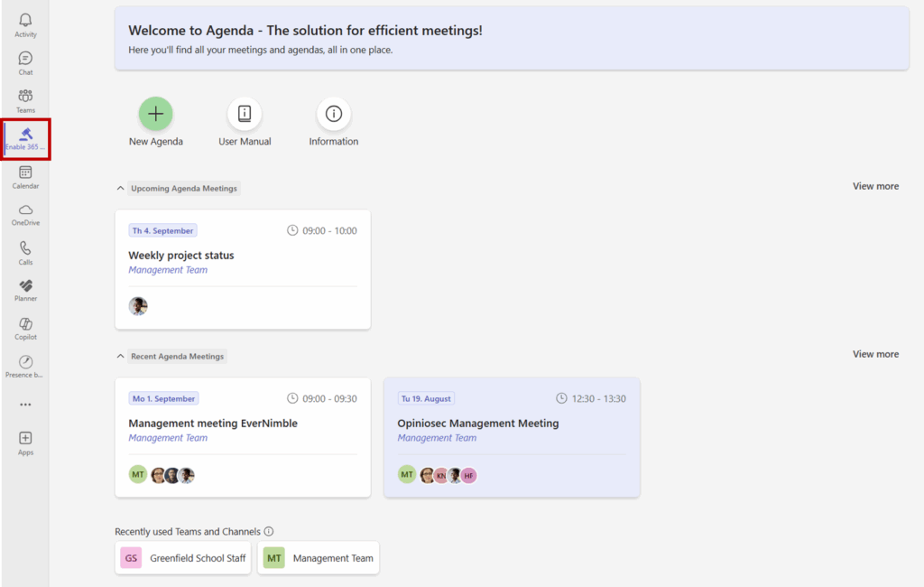
Task: Open OneDrive
Action: click(24, 215)
